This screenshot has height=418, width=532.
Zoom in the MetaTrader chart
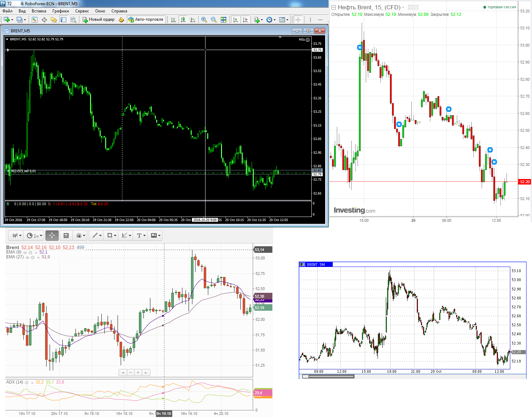pyautogui.click(x=204, y=20)
